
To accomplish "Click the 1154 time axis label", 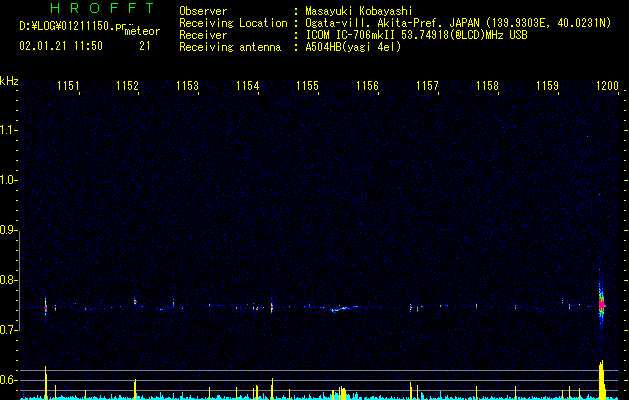I will point(248,86).
